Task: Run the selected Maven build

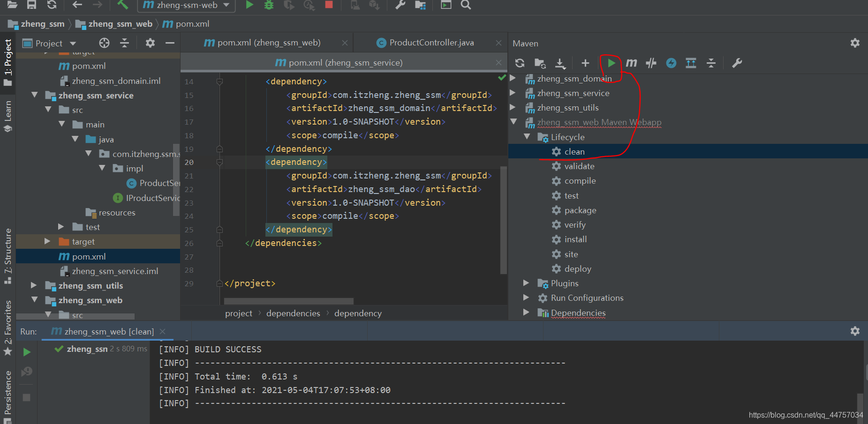Action: point(611,63)
